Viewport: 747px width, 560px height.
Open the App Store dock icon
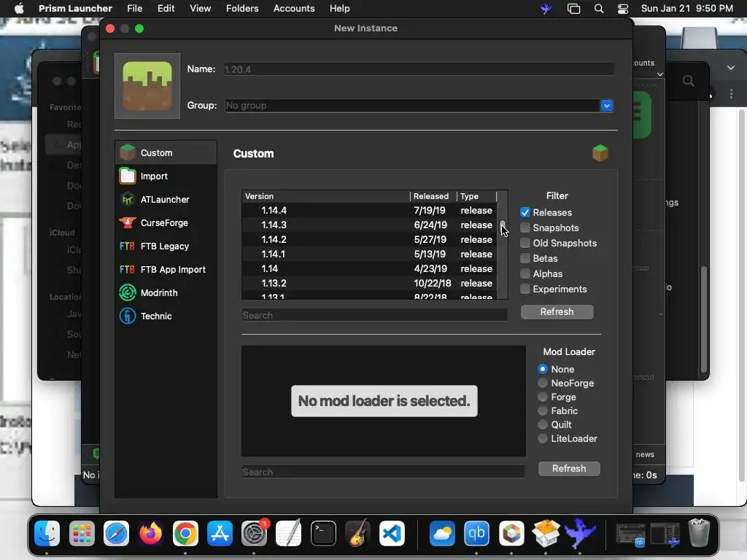[x=220, y=533]
